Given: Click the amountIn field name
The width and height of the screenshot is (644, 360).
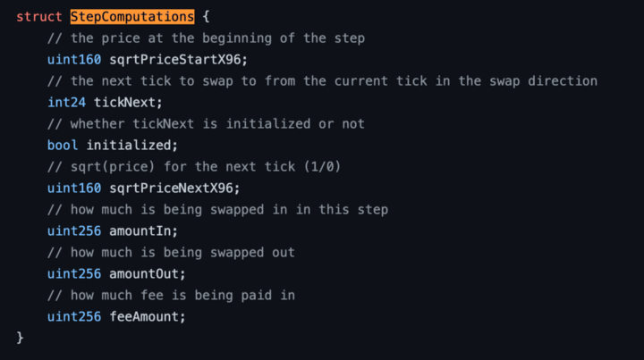Looking at the screenshot, I should click(x=143, y=230).
